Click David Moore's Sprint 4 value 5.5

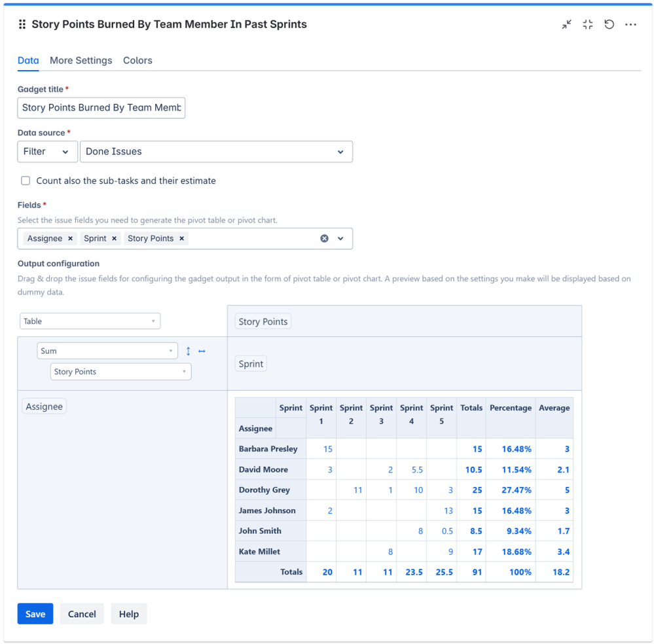pyautogui.click(x=417, y=470)
